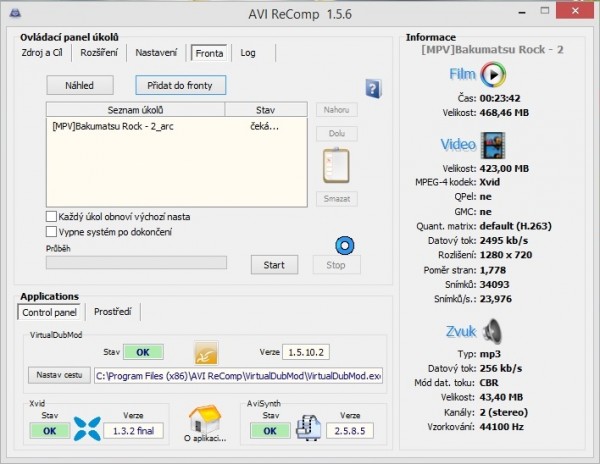Click the Xvid version field 1.3.2 final
The width and height of the screenshot is (600, 464).
click(133, 431)
